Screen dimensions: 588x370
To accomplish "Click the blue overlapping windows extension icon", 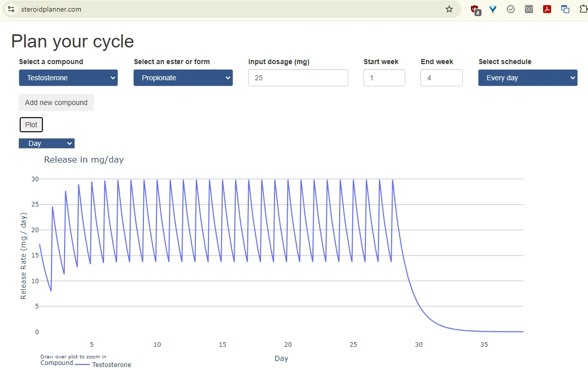I will pyautogui.click(x=565, y=9).
